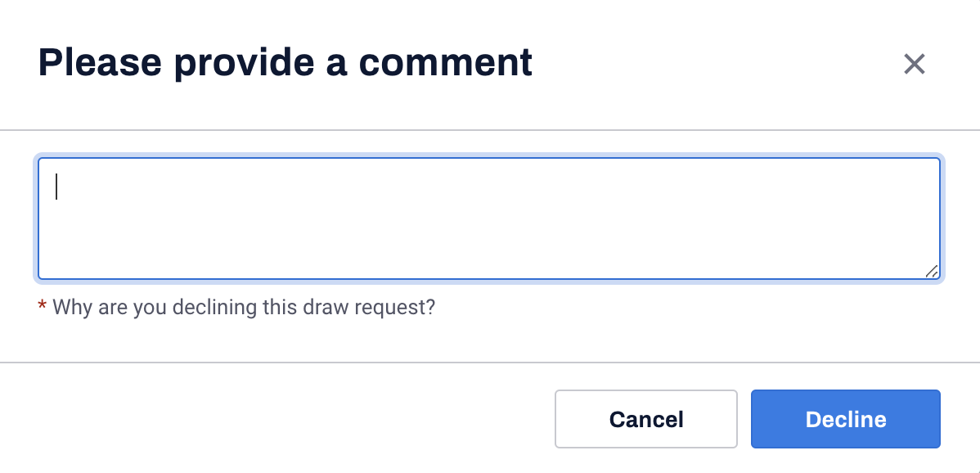Click the red required asterisk
Screen dimensions: 980x473
click(x=43, y=306)
